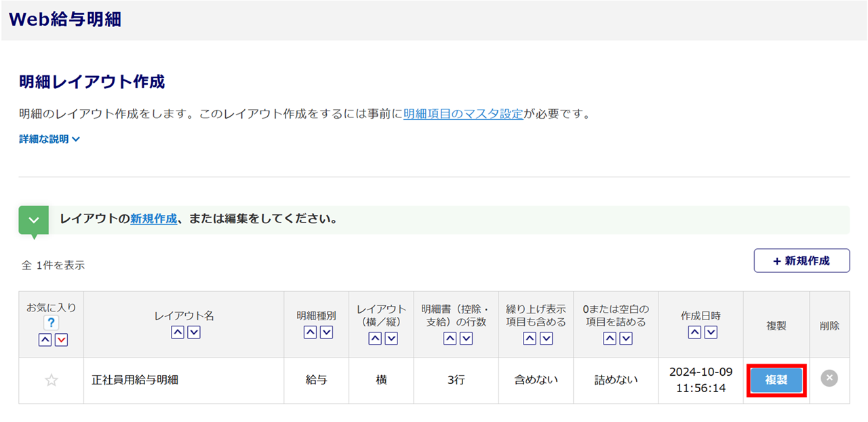Sort 作成日時 column ascending

694,332
